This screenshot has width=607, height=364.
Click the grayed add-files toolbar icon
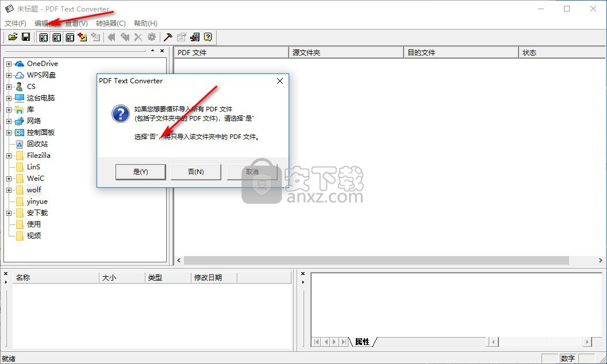tap(95, 37)
